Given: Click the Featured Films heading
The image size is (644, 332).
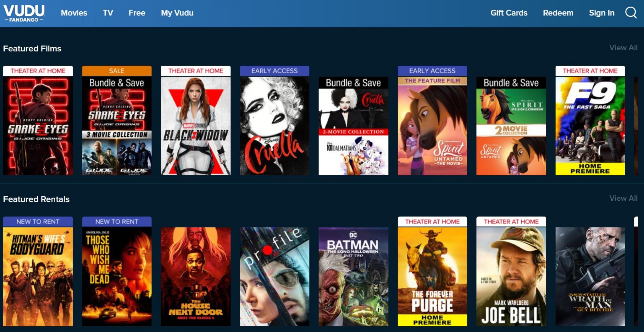Looking at the screenshot, I should tap(32, 48).
